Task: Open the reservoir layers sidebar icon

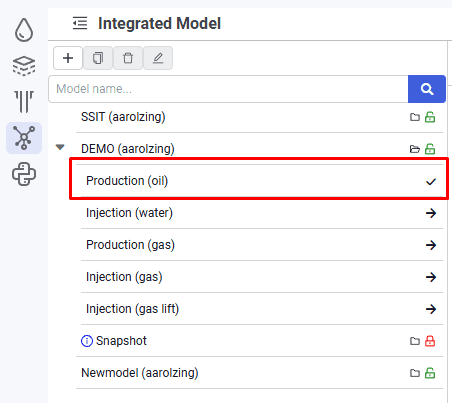Action: (24, 65)
